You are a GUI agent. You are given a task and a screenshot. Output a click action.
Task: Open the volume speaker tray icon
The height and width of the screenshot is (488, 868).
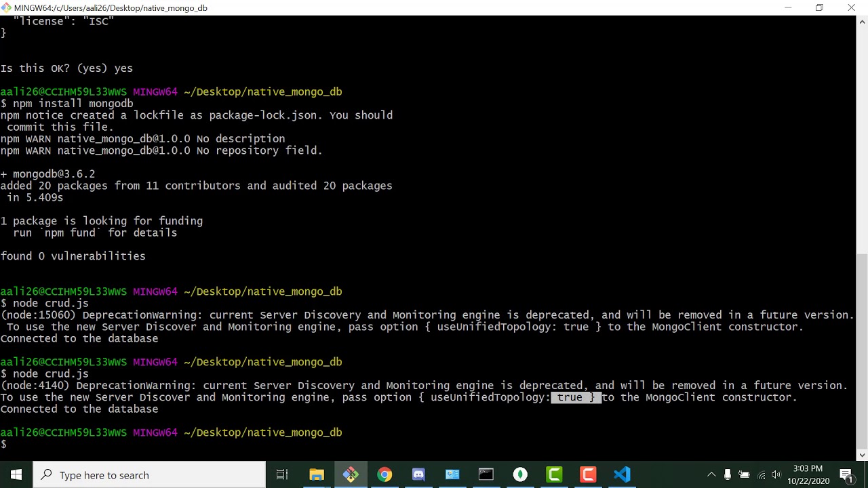pos(776,474)
